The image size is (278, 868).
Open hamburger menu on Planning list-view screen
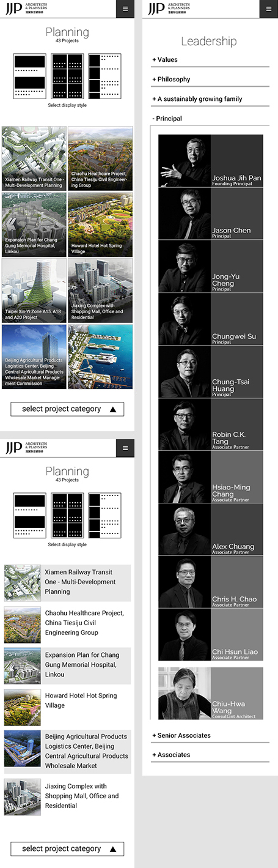click(125, 448)
